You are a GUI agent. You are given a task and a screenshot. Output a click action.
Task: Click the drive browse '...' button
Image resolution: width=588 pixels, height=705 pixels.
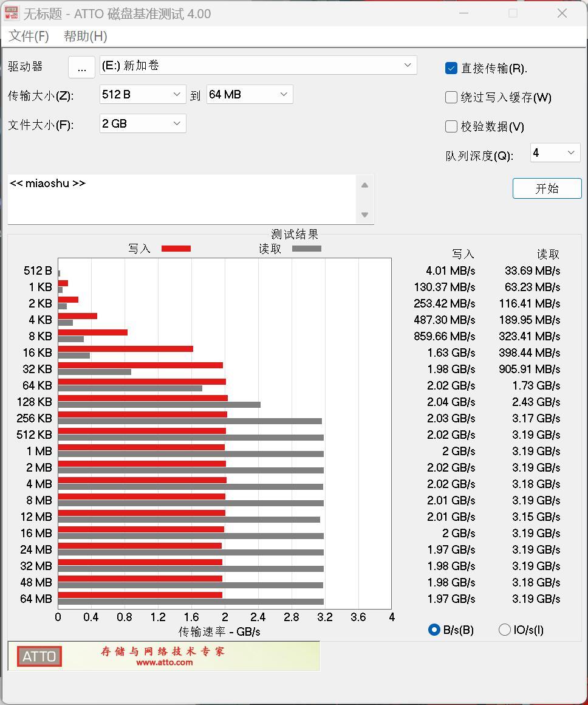coord(81,67)
